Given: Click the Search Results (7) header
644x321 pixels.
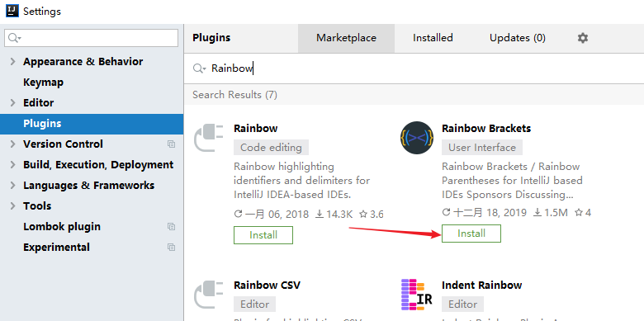Looking at the screenshot, I should (235, 95).
